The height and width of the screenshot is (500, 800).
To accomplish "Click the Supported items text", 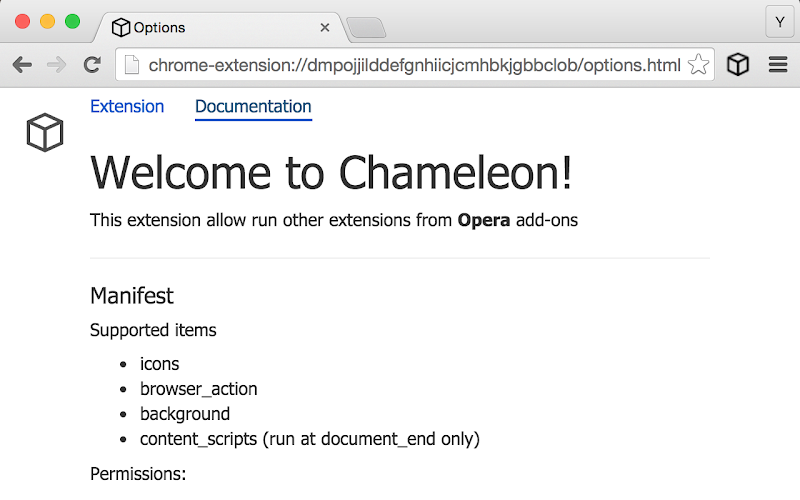I will tap(153, 330).
